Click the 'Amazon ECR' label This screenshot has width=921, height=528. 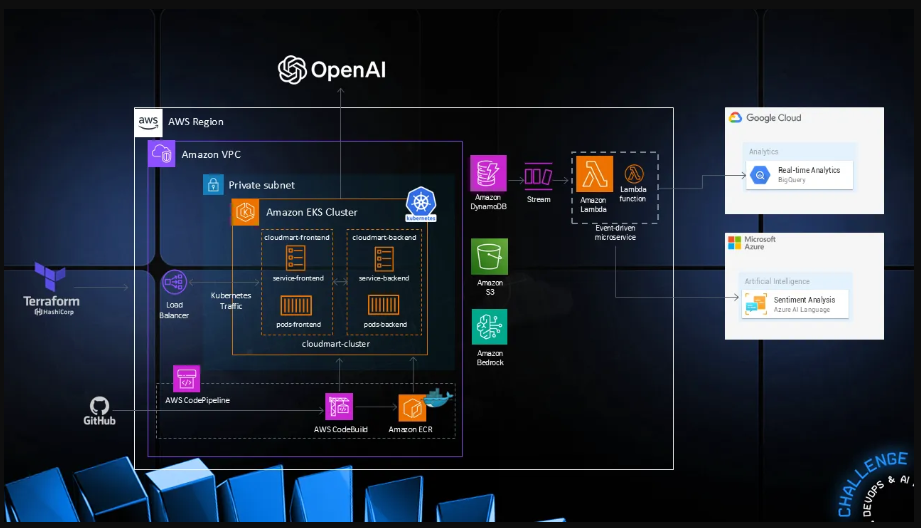coord(411,429)
